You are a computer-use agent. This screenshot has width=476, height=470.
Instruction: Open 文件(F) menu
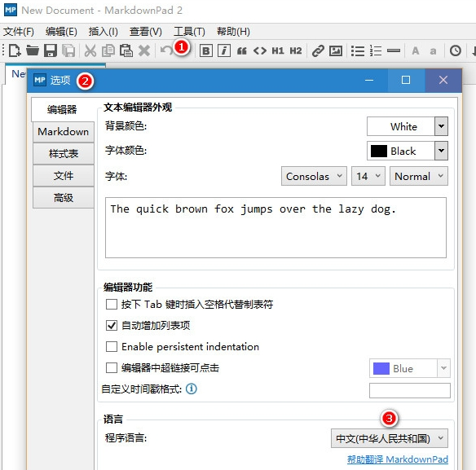tap(19, 32)
